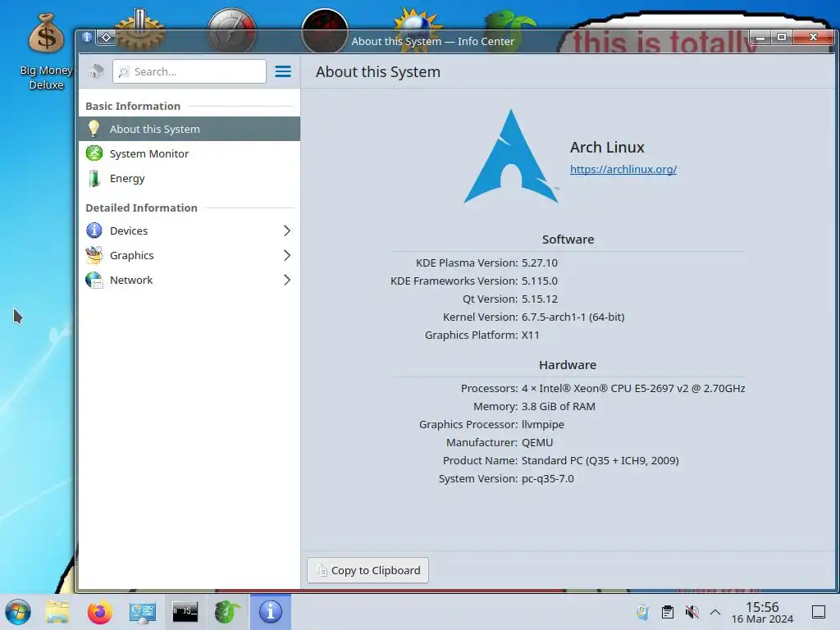Image resolution: width=840 pixels, height=630 pixels.
Task: Show hidden tray icons with the up arrow
Action: 715,612
